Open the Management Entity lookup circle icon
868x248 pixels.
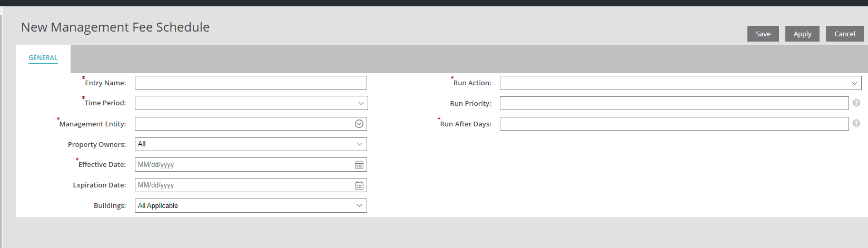[x=359, y=124]
